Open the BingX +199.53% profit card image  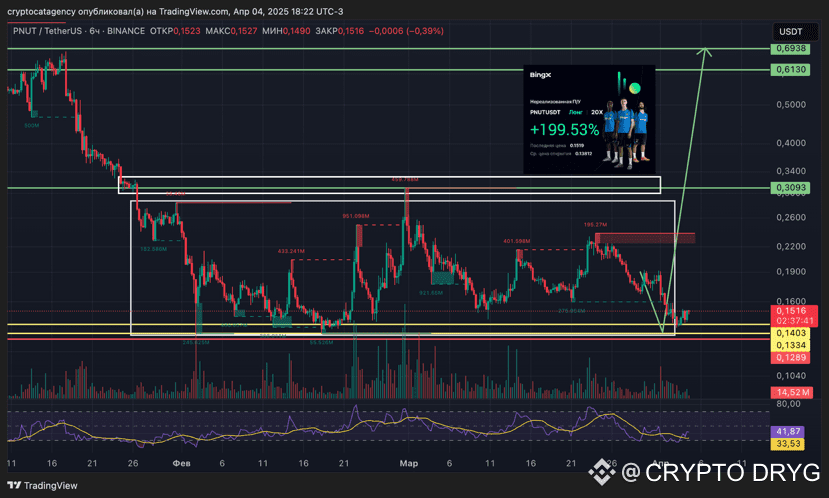[x=589, y=119]
